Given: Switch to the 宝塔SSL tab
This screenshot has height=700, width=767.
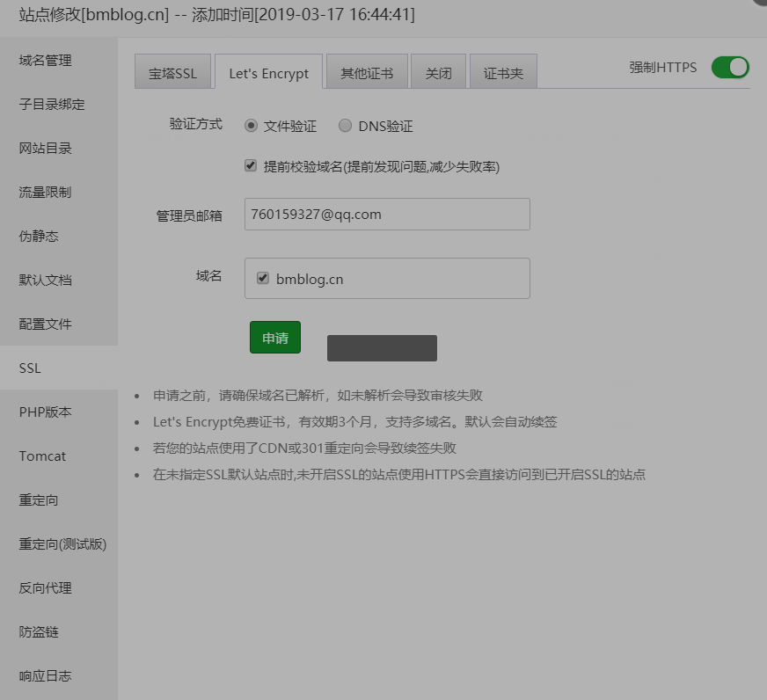Looking at the screenshot, I should click(172, 73).
